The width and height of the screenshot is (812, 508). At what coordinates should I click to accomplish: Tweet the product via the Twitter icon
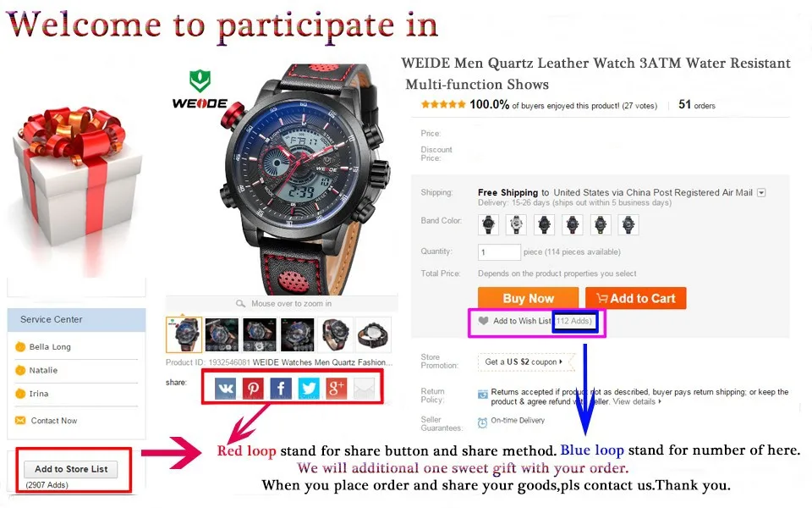(x=309, y=388)
